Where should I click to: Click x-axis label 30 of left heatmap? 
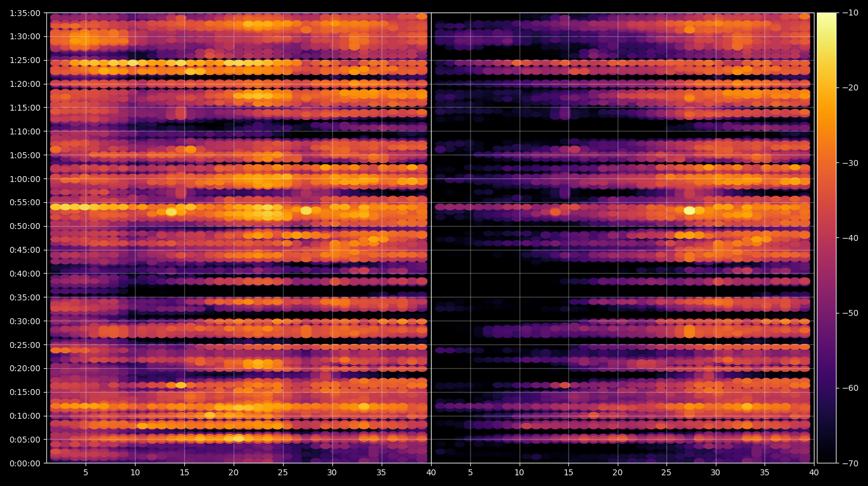click(332, 473)
